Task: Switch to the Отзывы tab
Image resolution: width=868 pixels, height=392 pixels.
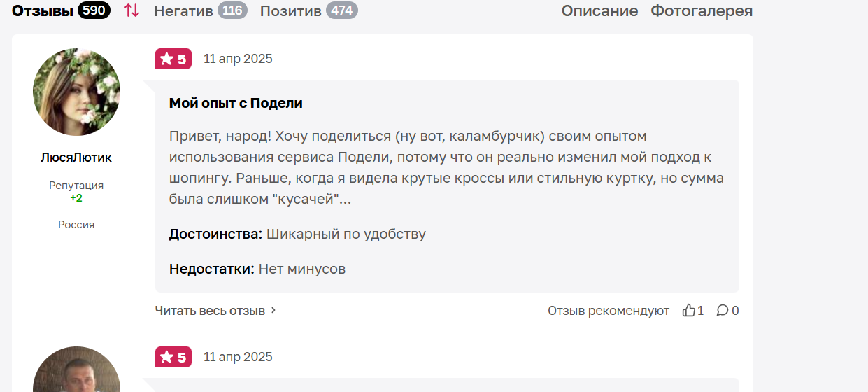Action: (43, 10)
